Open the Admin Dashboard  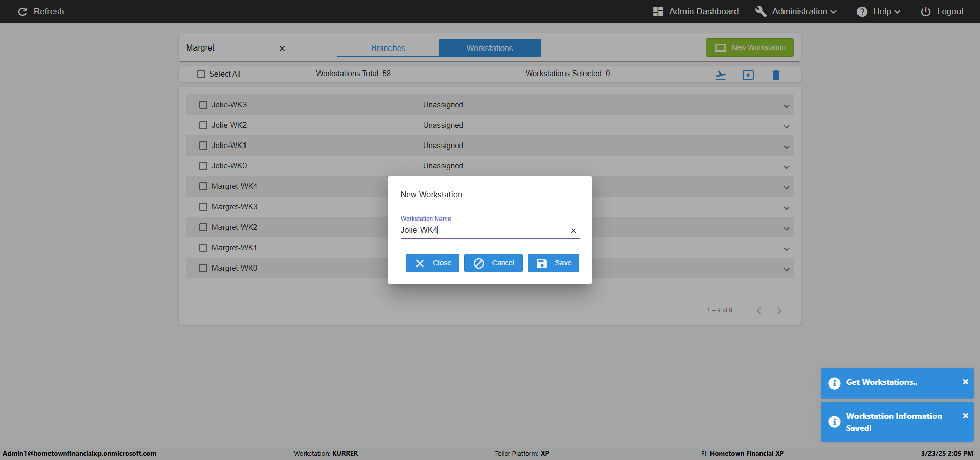pos(696,11)
